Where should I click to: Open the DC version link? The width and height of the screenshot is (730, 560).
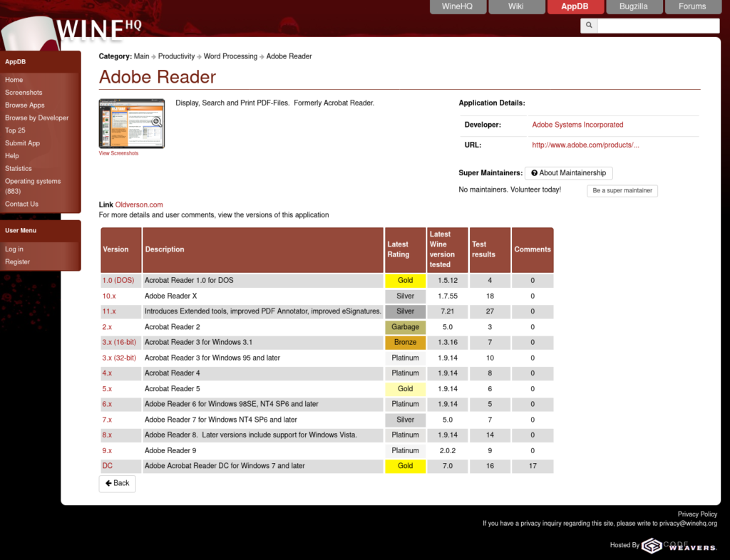coord(107,465)
